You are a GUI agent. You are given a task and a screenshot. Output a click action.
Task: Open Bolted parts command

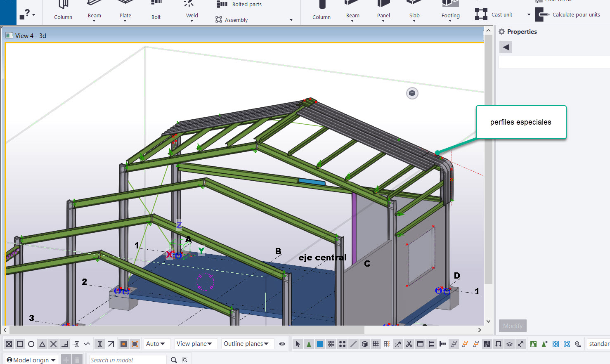239,4
